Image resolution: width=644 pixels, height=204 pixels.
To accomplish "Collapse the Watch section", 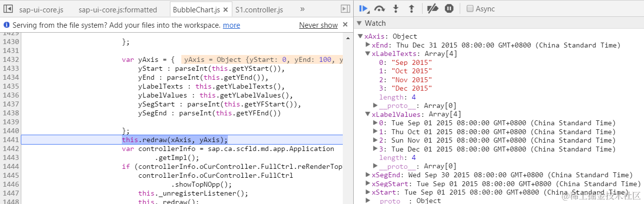I will click(360, 23).
